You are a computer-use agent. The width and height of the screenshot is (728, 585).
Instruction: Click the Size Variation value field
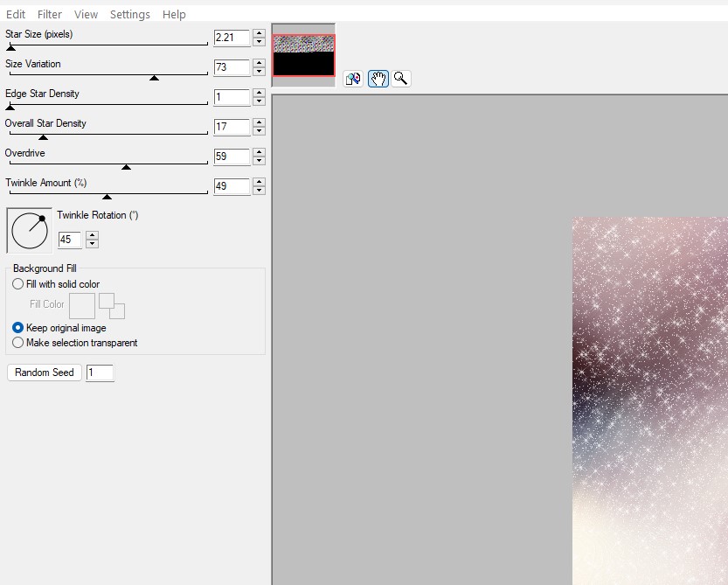(232, 67)
